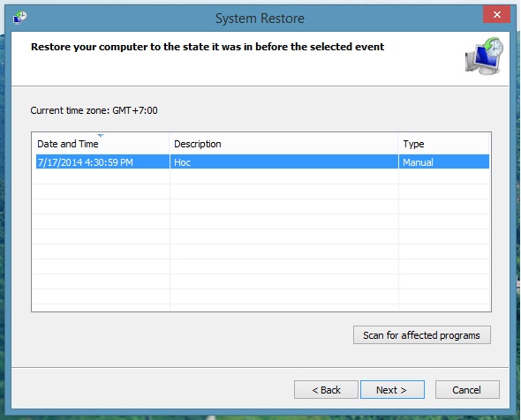Click the Current time zone label
This screenshot has height=420, width=521.
coord(94,110)
